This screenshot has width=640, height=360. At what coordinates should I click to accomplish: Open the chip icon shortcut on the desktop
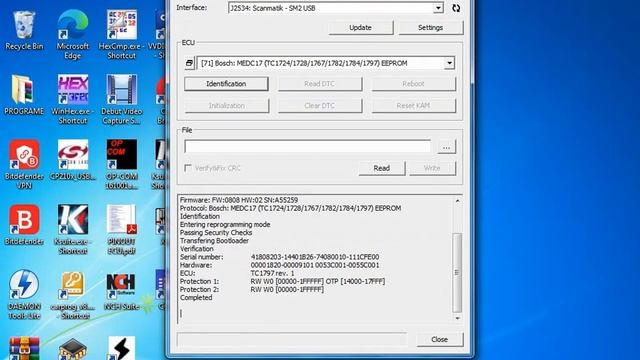pyautogui.click(x=73, y=349)
